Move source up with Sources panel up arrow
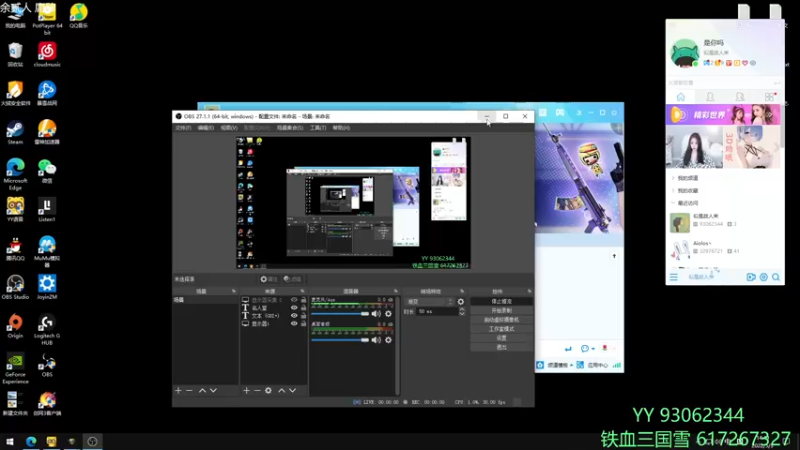 point(281,390)
